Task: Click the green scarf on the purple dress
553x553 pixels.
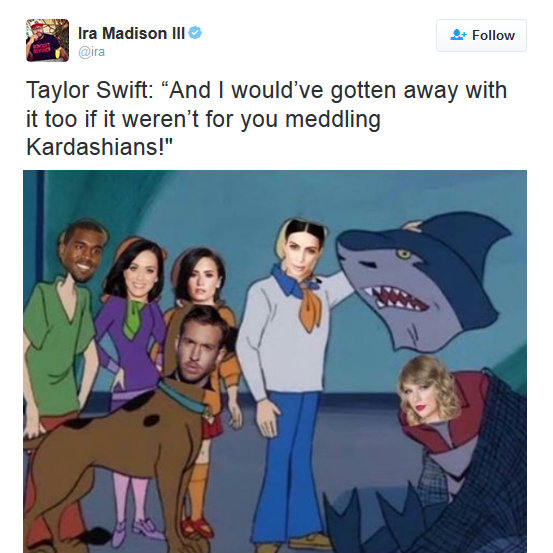Action: coord(134,318)
